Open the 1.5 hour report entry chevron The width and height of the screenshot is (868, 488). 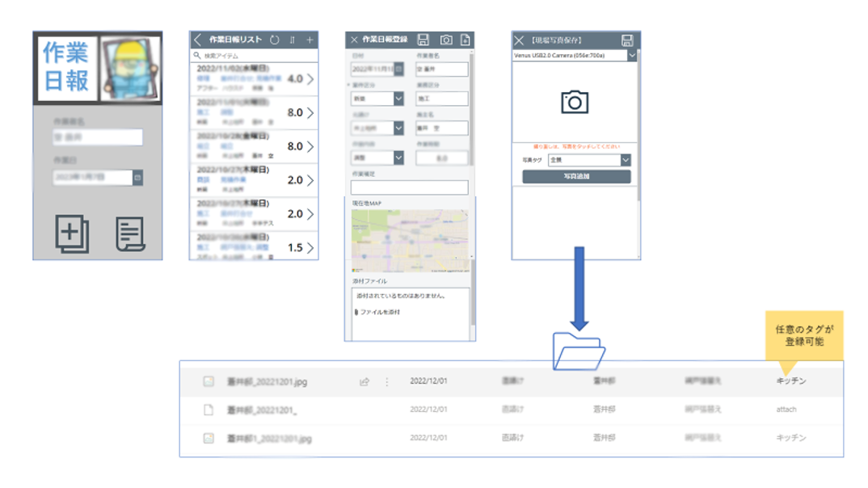point(310,248)
